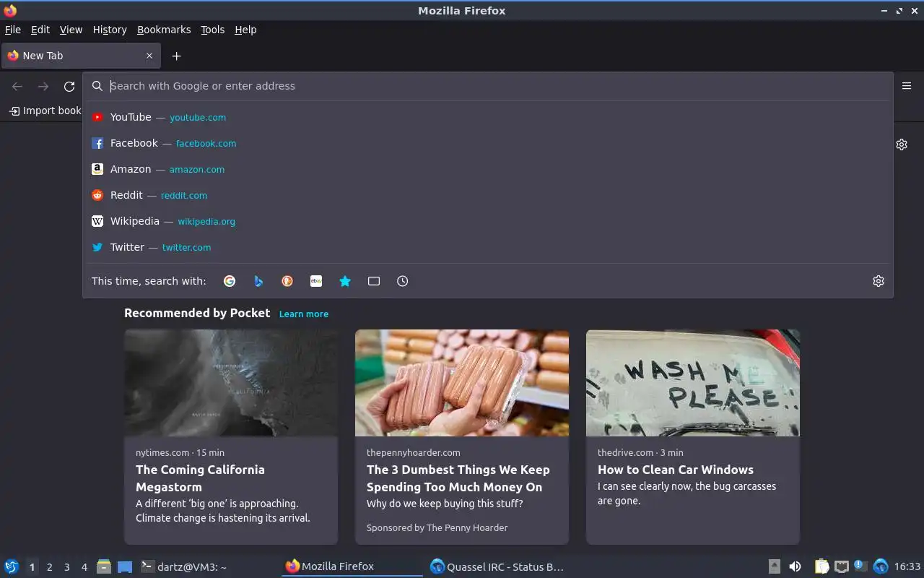Search this time with eBay icon
The height and width of the screenshot is (578, 924).
point(316,281)
